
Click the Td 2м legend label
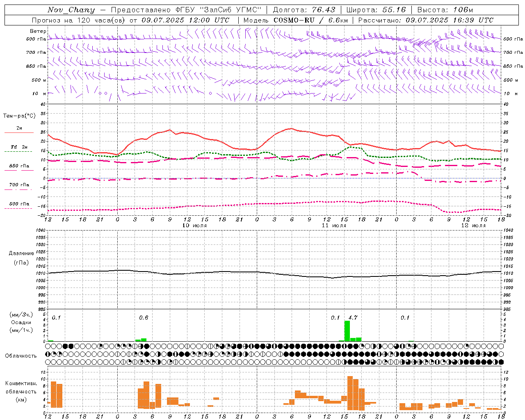tap(19, 147)
